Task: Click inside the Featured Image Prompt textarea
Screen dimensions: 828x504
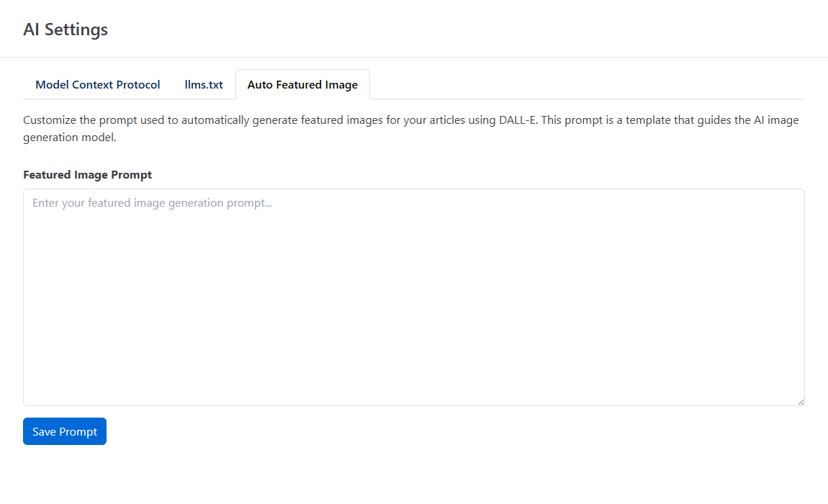Action: [x=413, y=297]
